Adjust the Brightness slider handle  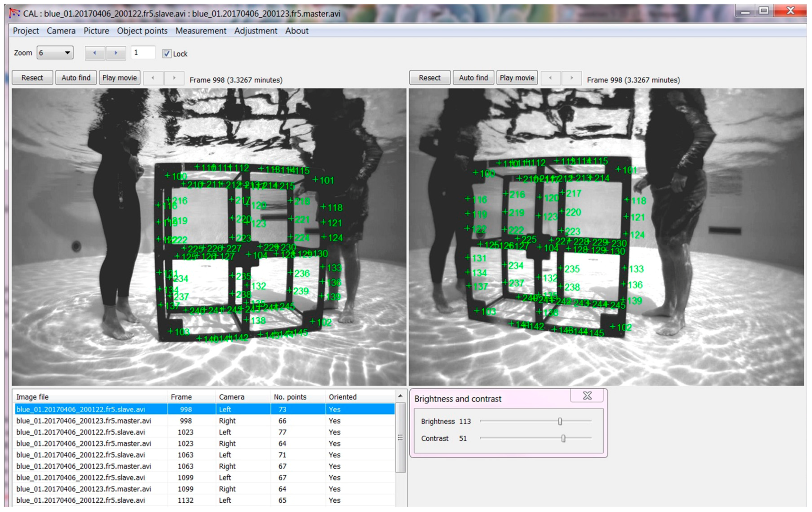coord(560,421)
